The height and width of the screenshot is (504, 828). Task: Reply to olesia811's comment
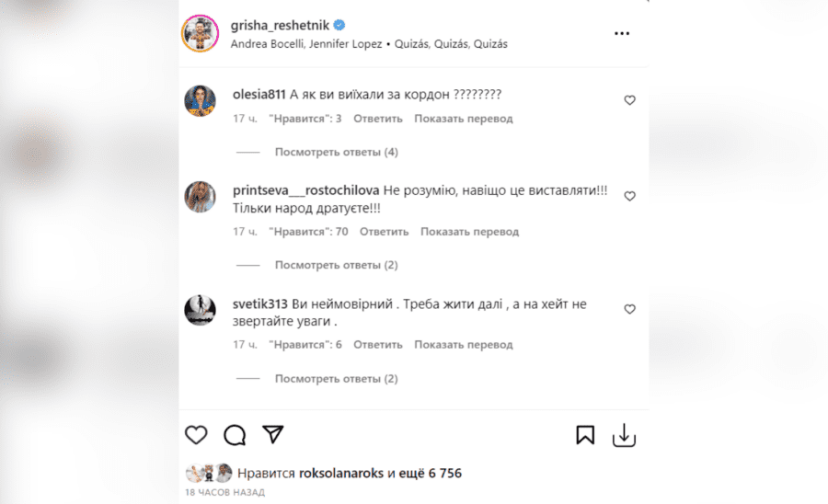(x=378, y=119)
